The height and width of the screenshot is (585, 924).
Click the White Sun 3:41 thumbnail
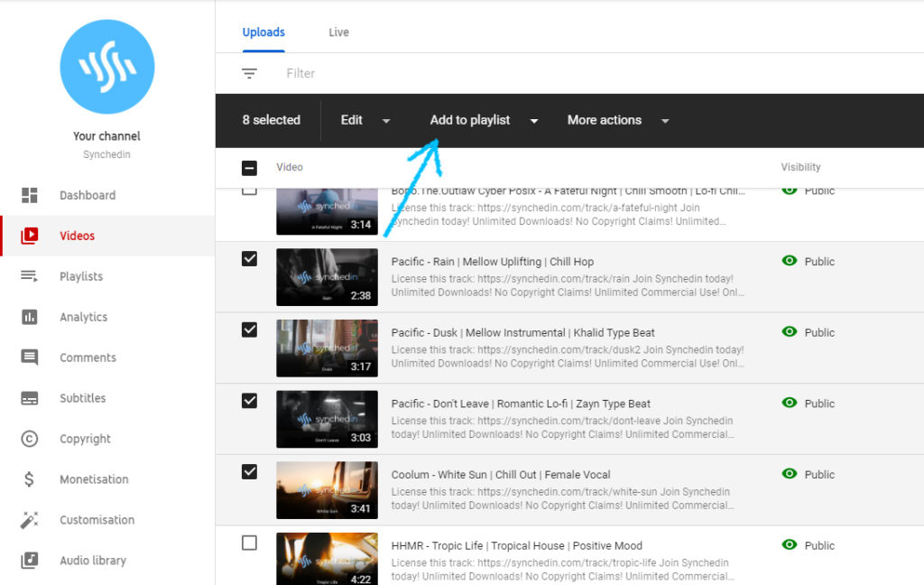(x=327, y=490)
